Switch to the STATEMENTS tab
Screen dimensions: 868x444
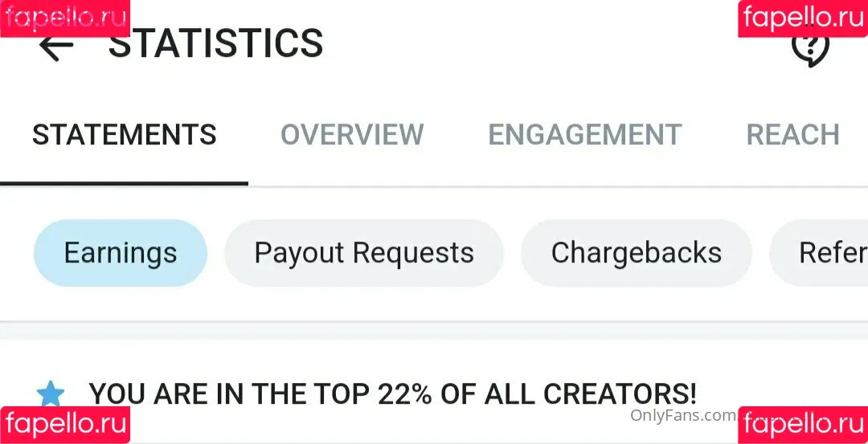(124, 134)
